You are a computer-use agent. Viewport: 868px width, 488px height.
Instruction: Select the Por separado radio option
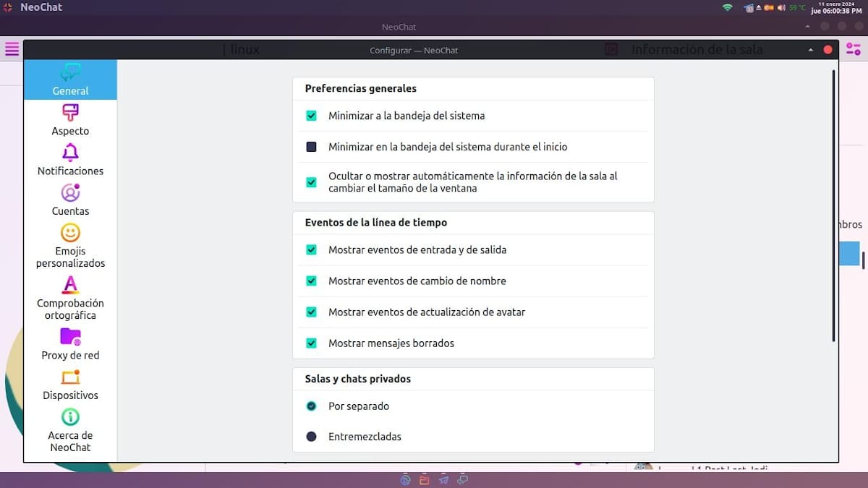pos(311,406)
